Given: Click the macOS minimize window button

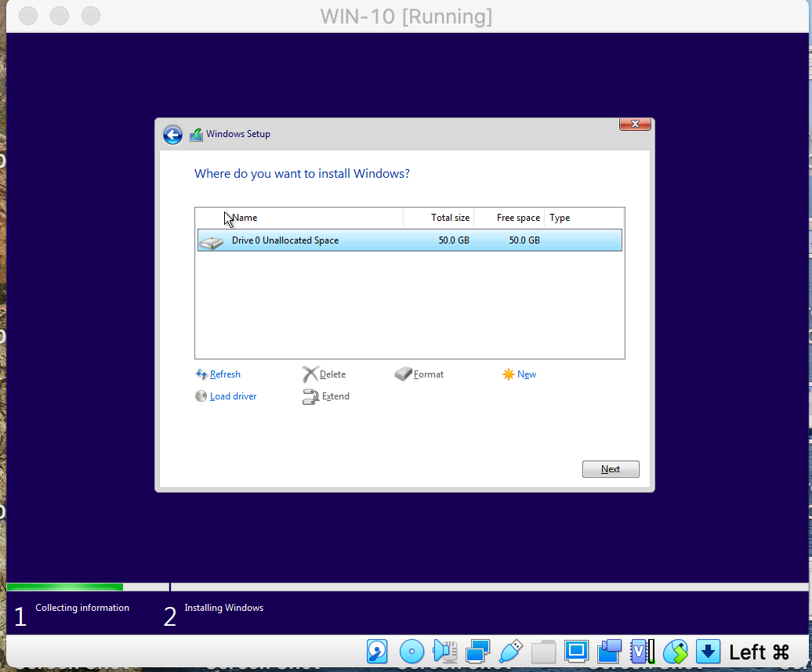Looking at the screenshot, I should point(60,16).
